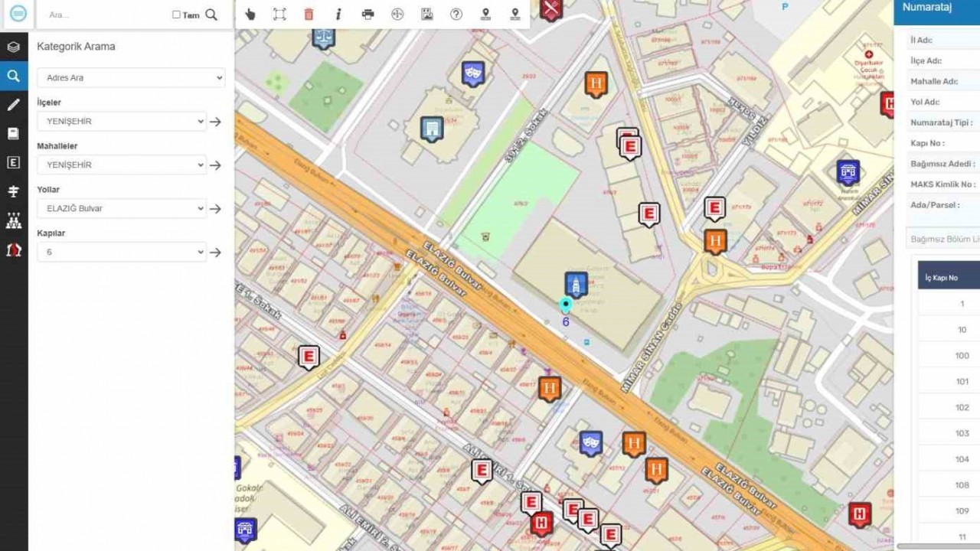Click the red trash delete icon
This screenshot has width=980, height=551.
tap(309, 14)
